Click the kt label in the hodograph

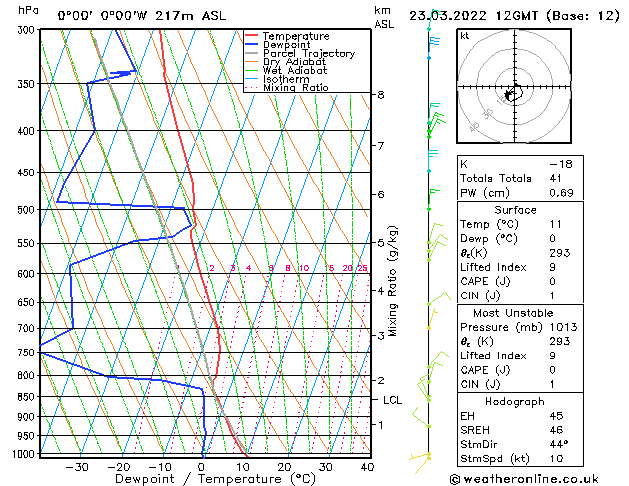[x=465, y=36]
